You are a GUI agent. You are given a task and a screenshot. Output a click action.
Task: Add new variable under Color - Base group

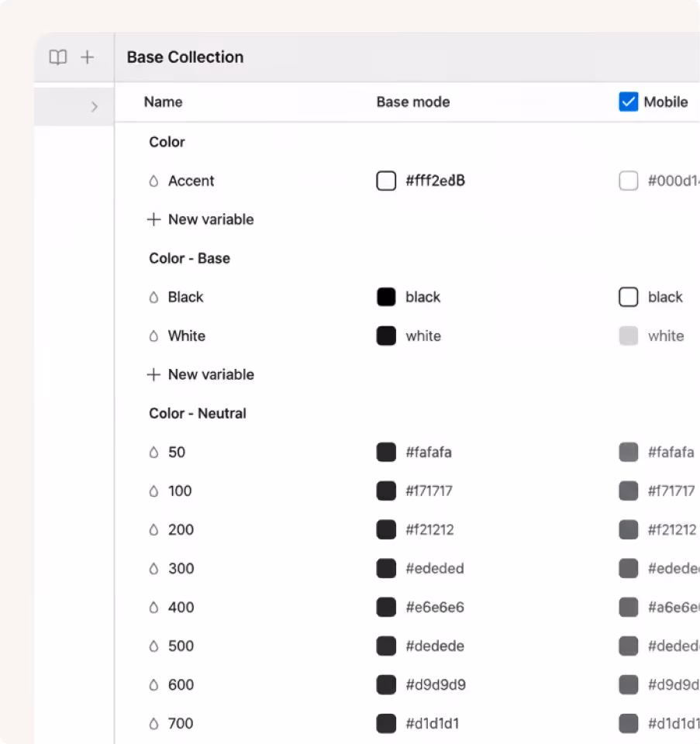point(200,374)
